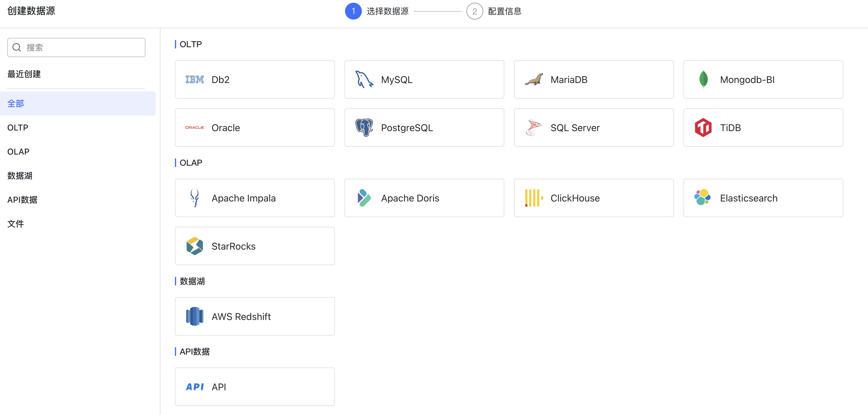Focus the 搜索 search input field
The height and width of the screenshot is (415, 868).
[76, 48]
